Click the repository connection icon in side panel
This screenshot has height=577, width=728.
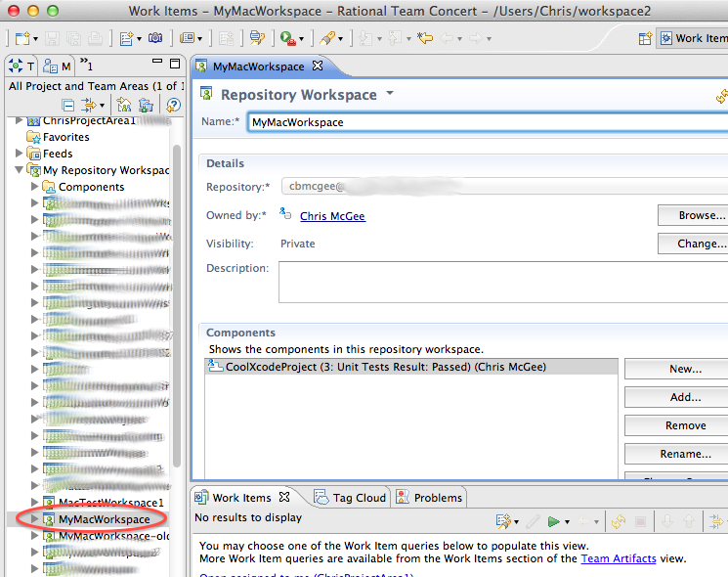tap(146, 105)
